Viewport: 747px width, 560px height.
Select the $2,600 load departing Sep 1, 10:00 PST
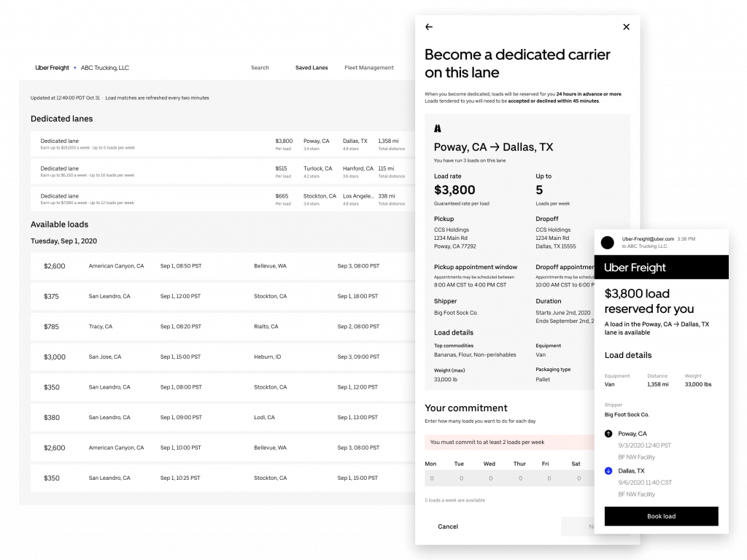(x=222, y=448)
